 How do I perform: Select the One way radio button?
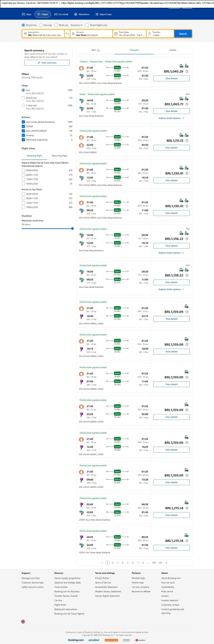41,25
